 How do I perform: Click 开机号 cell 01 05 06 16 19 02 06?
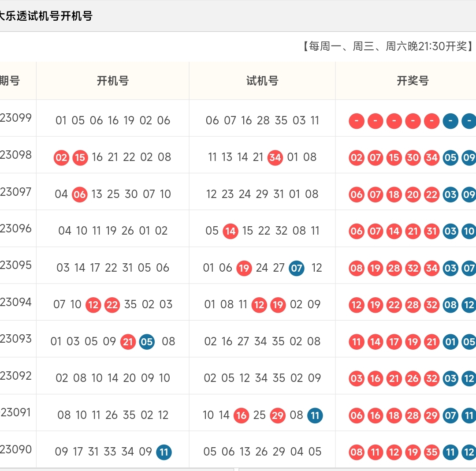point(113,120)
